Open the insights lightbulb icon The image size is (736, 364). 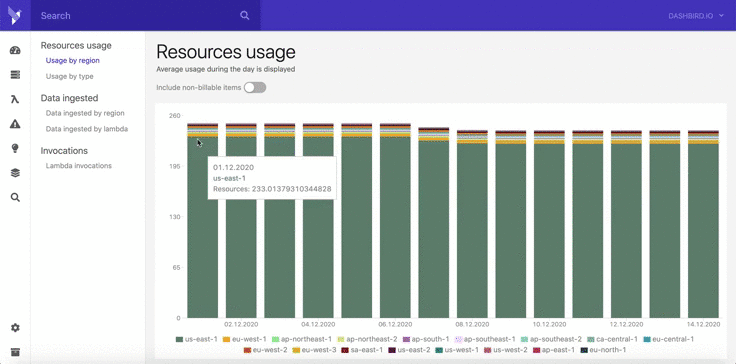click(15, 148)
